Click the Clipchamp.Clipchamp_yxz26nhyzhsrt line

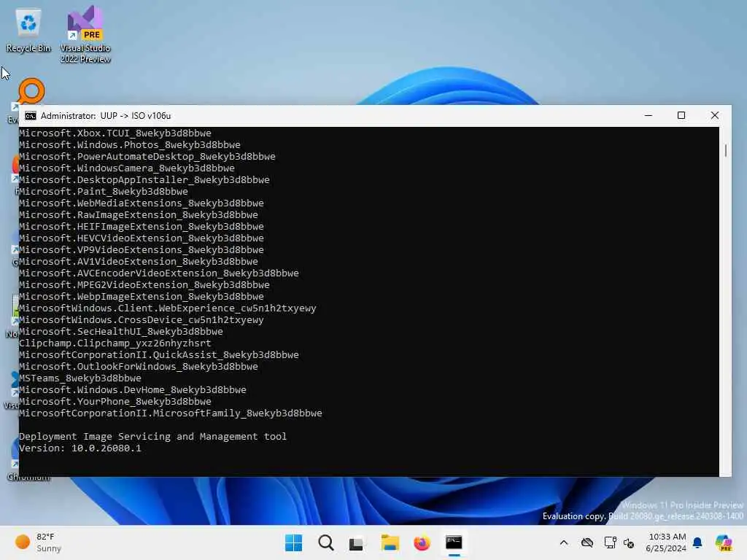tap(115, 343)
